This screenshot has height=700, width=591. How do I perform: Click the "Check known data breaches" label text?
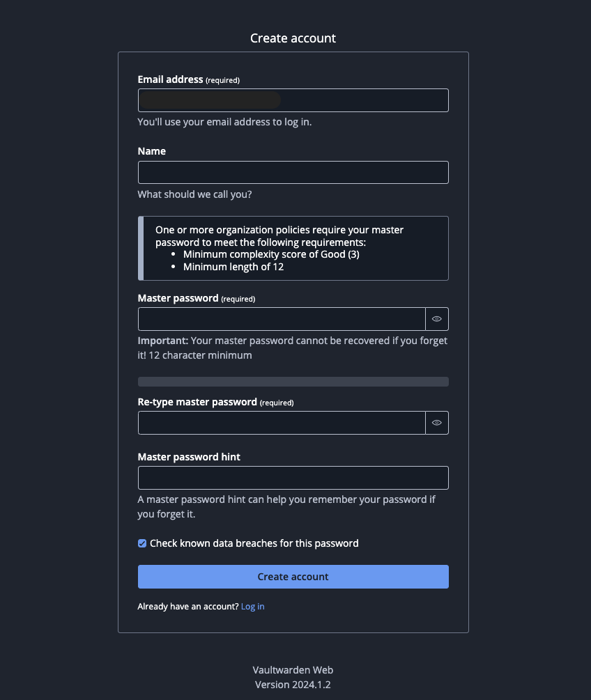[x=254, y=543]
